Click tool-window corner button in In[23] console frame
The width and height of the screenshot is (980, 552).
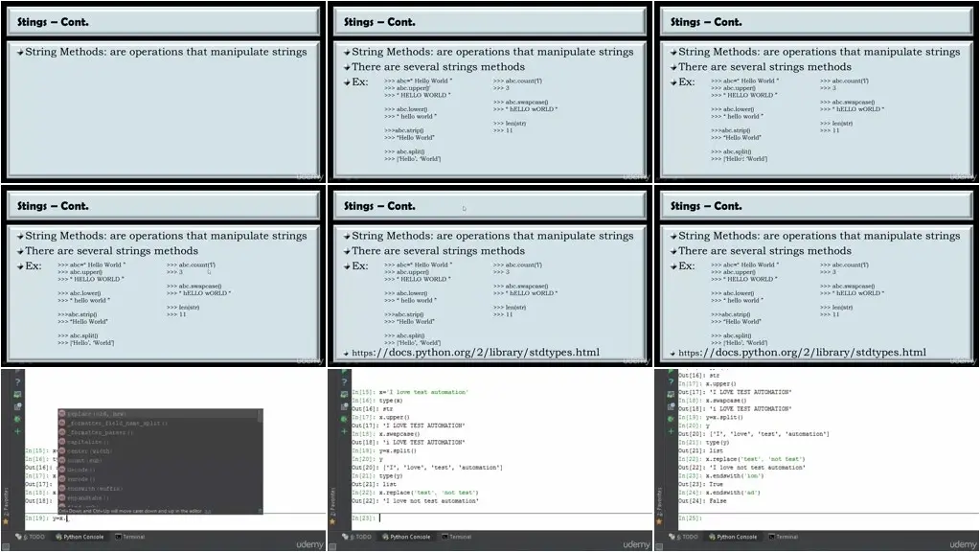pos(332,545)
